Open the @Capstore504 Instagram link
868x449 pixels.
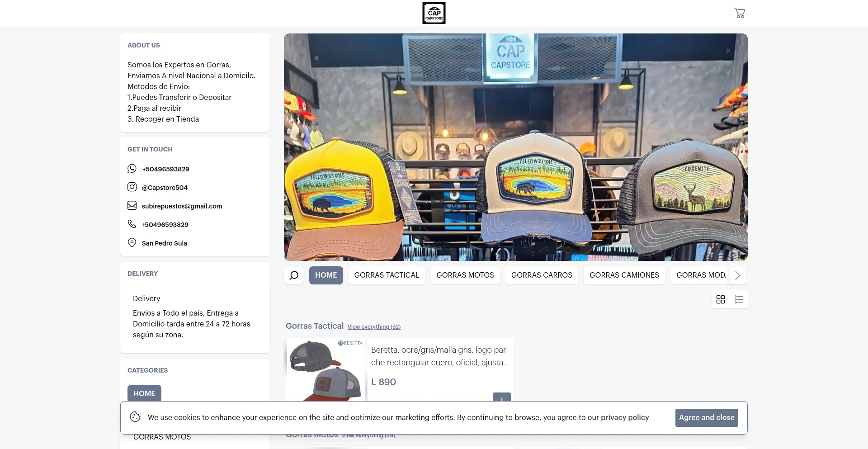click(165, 188)
